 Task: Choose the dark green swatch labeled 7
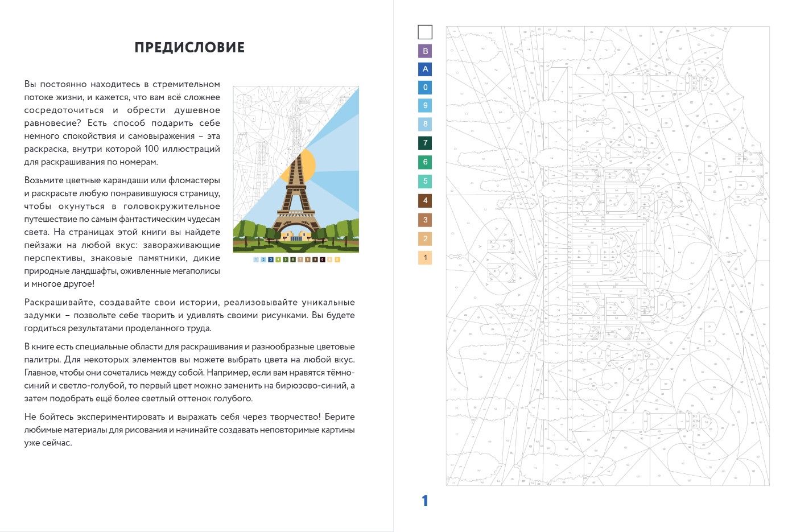pos(425,143)
